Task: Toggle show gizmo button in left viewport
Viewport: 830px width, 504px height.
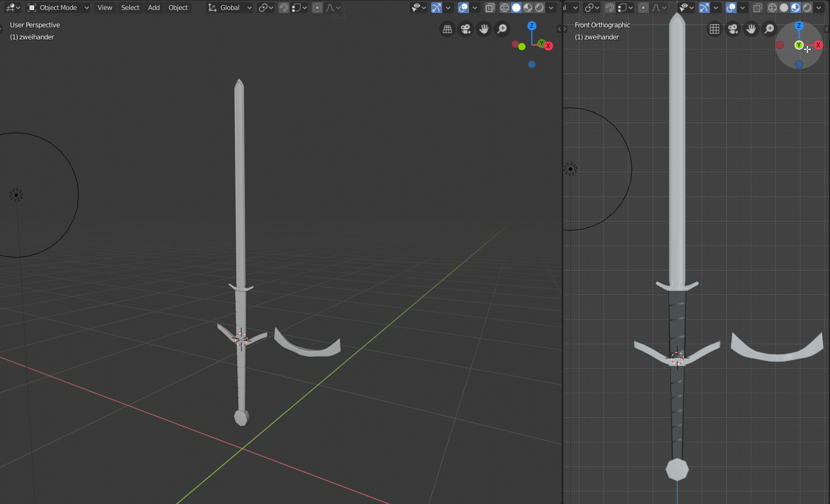Action: 436,8
